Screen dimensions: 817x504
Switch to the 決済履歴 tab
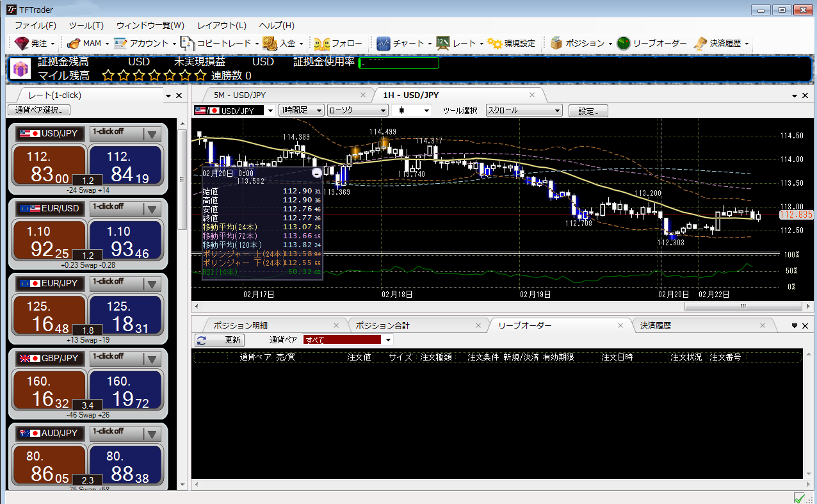(655, 325)
